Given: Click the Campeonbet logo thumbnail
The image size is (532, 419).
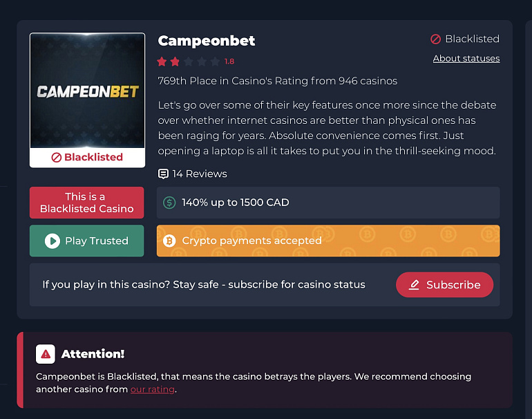Looking at the screenshot, I should [87, 91].
